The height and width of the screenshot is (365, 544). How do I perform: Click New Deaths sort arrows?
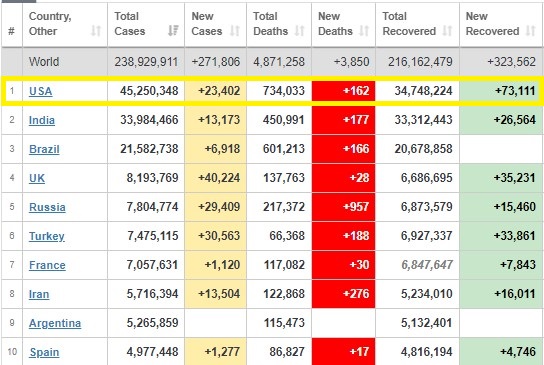(364, 31)
